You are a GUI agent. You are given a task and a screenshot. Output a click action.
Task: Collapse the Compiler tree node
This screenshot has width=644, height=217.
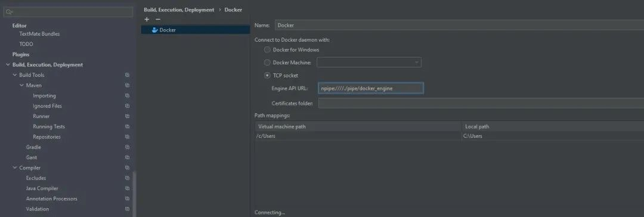(x=15, y=168)
